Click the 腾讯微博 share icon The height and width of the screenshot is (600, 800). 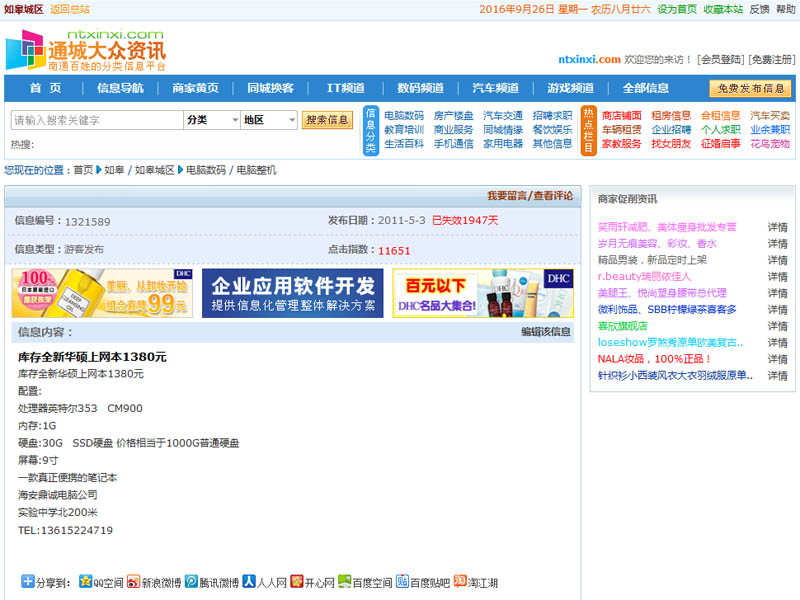pyautogui.click(x=192, y=581)
